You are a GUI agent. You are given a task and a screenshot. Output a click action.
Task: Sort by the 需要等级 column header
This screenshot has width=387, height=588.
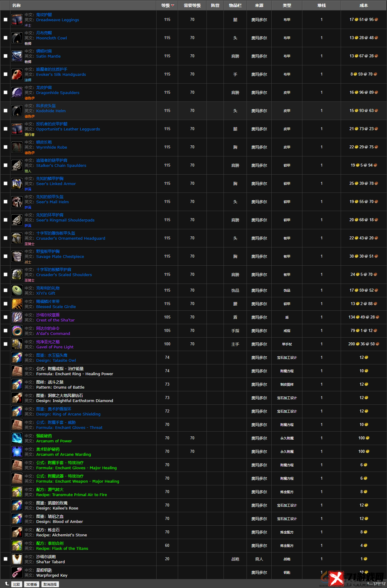click(192, 5)
